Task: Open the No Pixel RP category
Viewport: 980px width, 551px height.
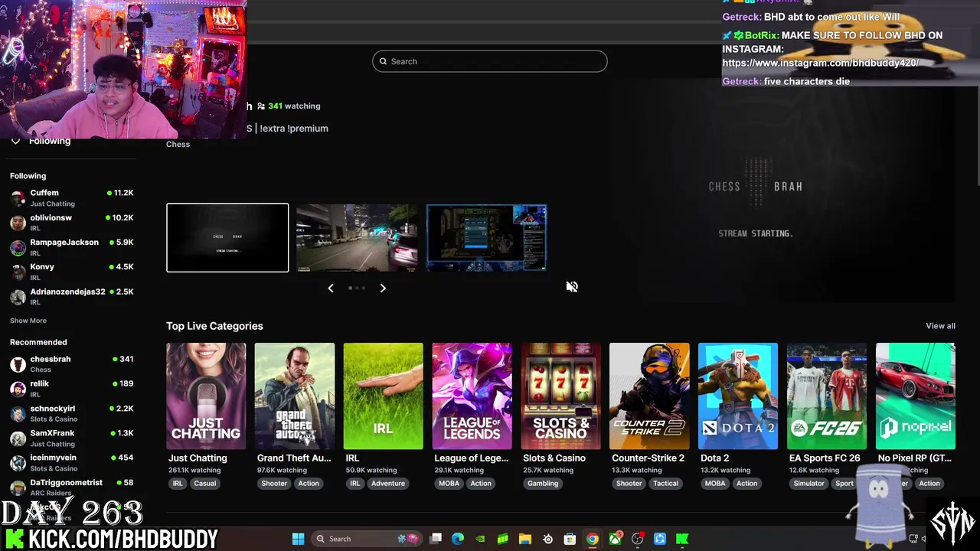Action: point(916,396)
